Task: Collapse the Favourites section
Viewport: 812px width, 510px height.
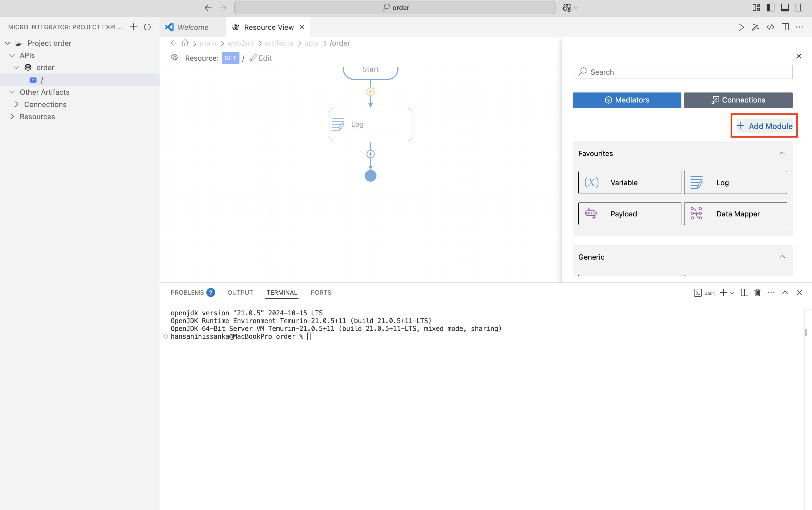Action: (782, 153)
